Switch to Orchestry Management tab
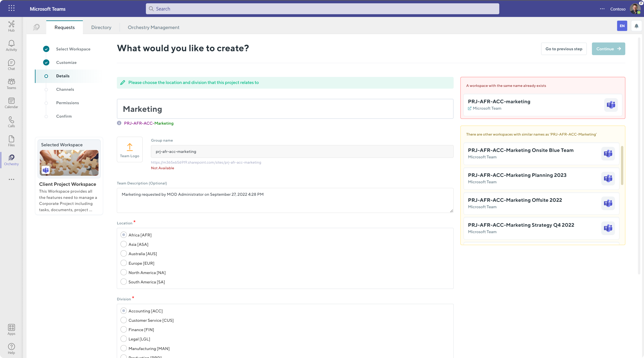Image resolution: width=644 pixels, height=358 pixels. coord(153,27)
